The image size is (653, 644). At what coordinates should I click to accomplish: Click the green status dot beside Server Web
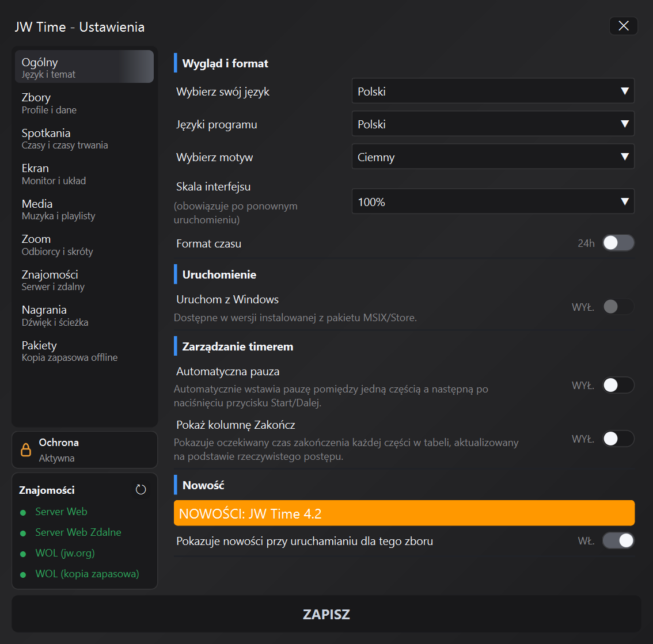pyautogui.click(x=23, y=512)
